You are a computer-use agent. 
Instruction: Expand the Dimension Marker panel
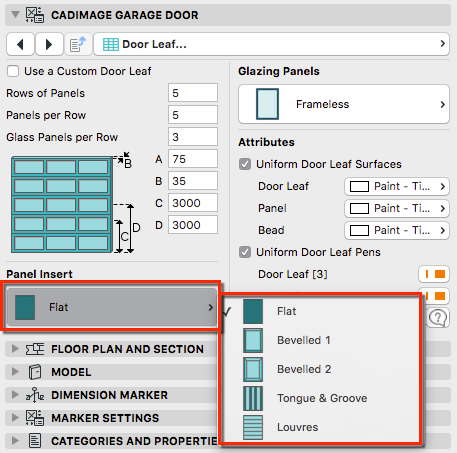pos(15,395)
